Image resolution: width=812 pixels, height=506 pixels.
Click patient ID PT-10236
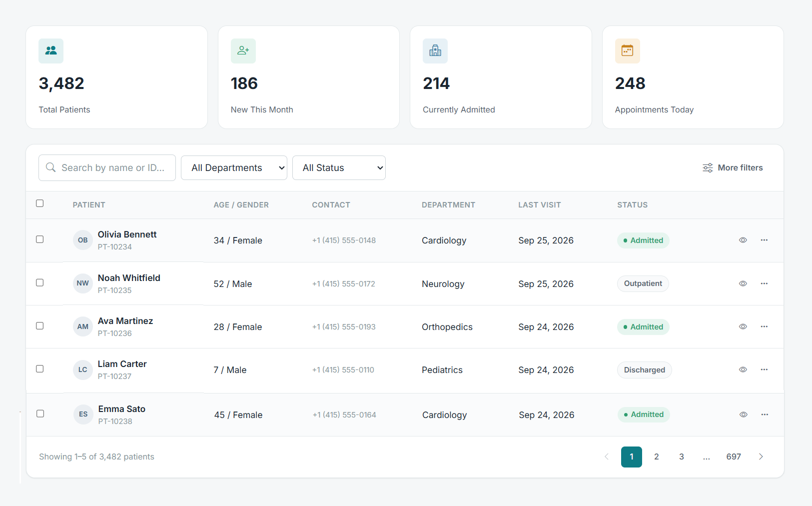[115, 333]
